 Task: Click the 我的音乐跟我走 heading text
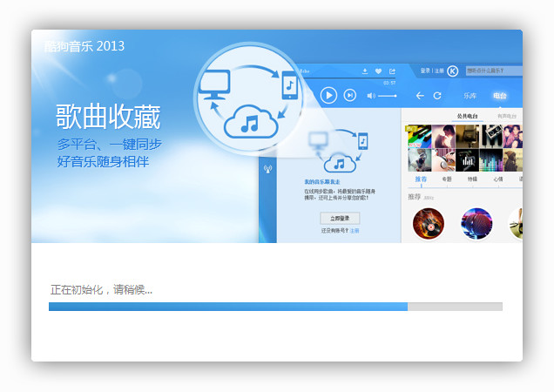coord(322,182)
